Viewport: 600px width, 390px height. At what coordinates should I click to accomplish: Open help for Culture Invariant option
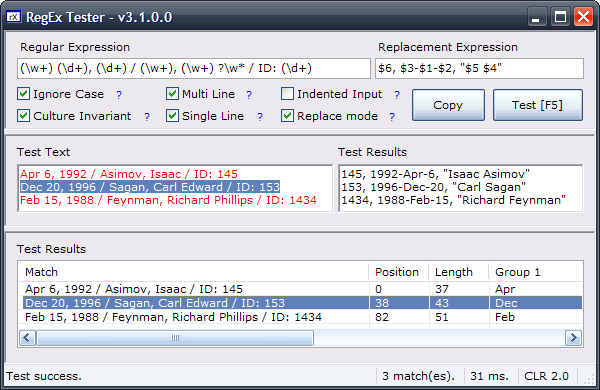[x=147, y=117]
